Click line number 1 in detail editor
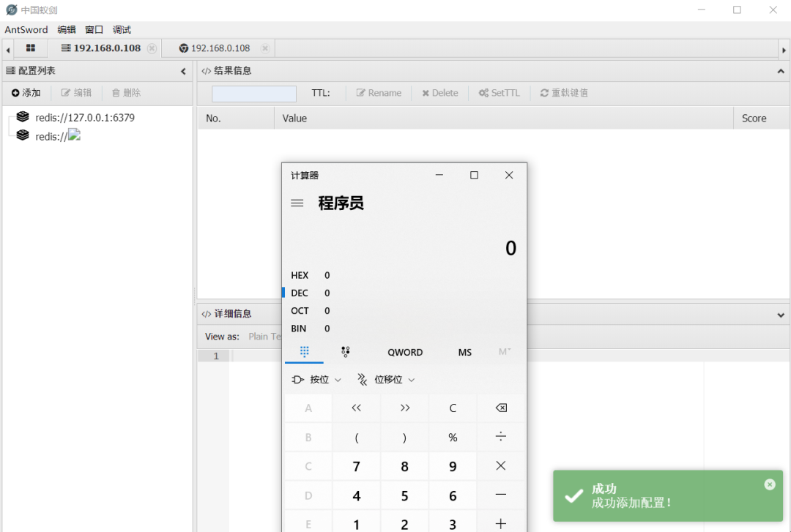791x532 pixels. (x=216, y=356)
